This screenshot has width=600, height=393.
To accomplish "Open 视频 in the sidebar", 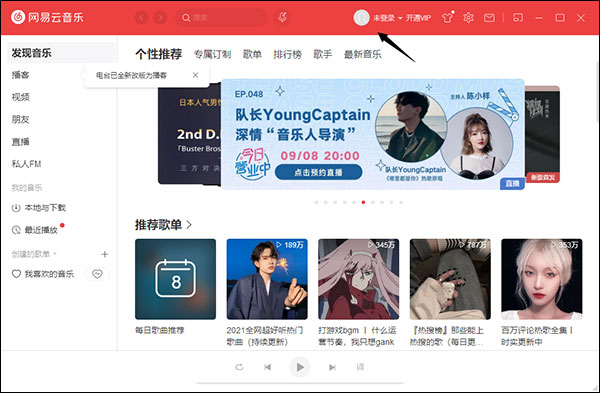I will pyautogui.click(x=21, y=97).
